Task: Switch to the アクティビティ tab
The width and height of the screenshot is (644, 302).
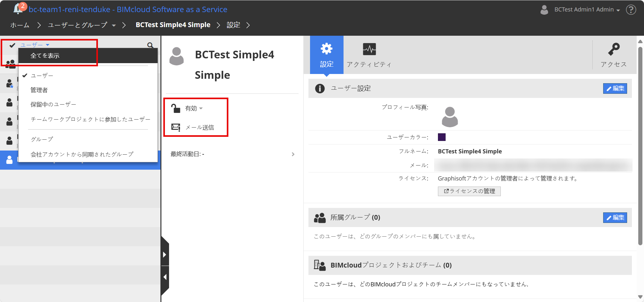Action: tap(369, 55)
